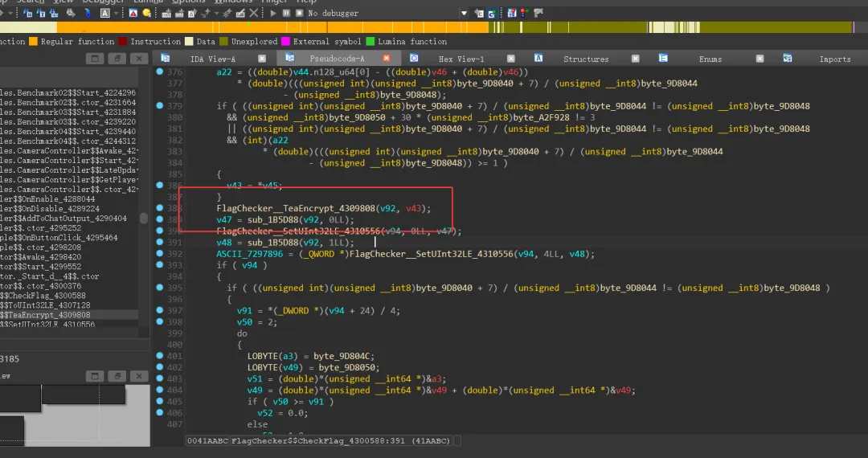This screenshot has width=868, height=458.
Task: Click the yellow lightbulb toolbar icon
Action: pos(147,13)
